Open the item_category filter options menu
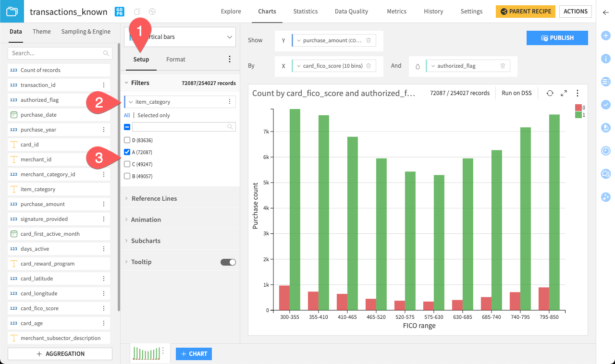This screenshot has width=615, height=364. point(229,101)
